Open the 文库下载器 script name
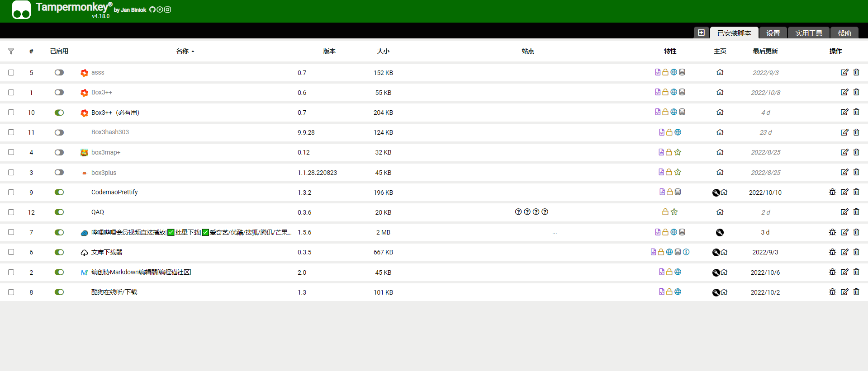 [107, 252]
